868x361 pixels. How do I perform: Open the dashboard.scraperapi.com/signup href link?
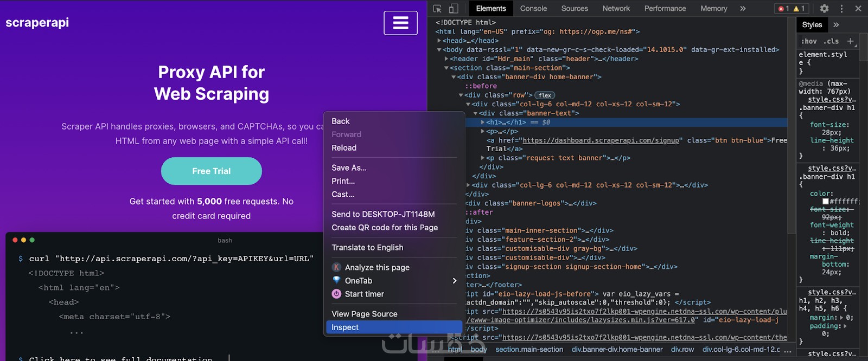[x=601, y=140]
